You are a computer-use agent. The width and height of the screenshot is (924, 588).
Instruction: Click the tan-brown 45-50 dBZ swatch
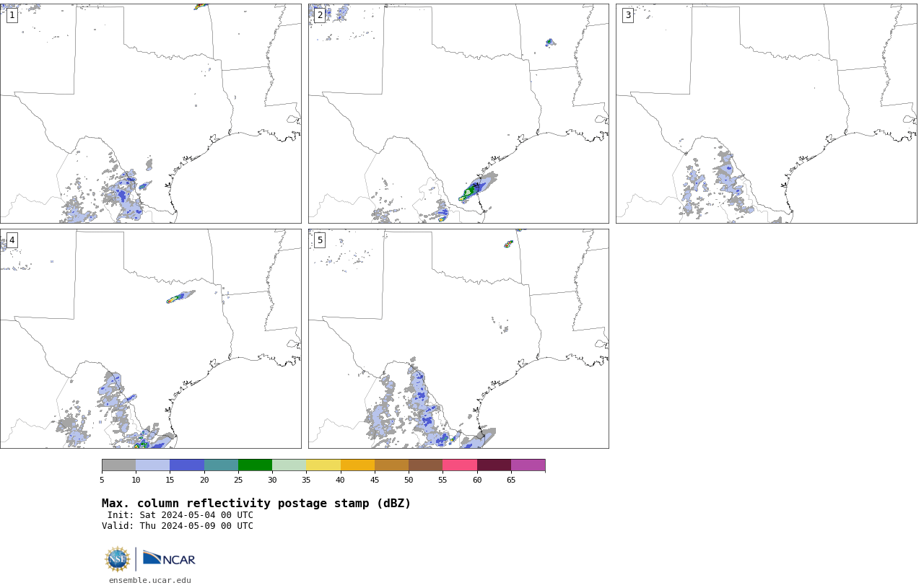point(391,465)
